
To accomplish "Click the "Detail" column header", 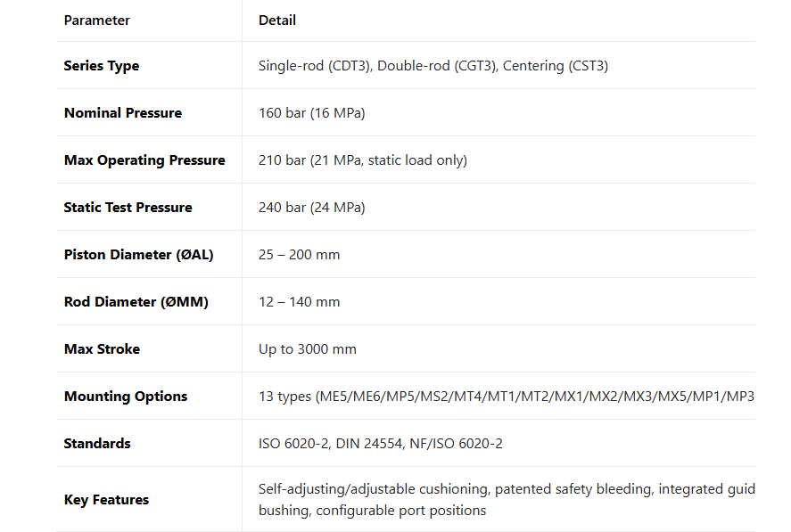I will [x=277, y=20].
